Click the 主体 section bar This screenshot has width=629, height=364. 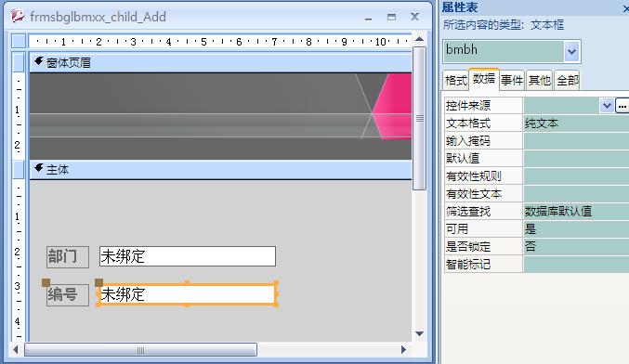(220, 170)
